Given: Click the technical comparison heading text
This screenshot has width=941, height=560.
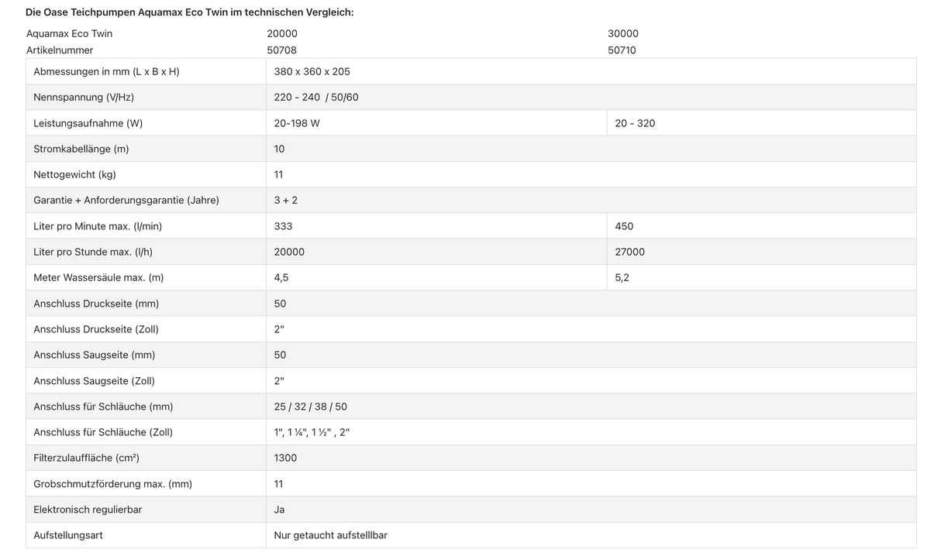Looking at the screenshot, I should pyautogui.click(x=190, y=12).
